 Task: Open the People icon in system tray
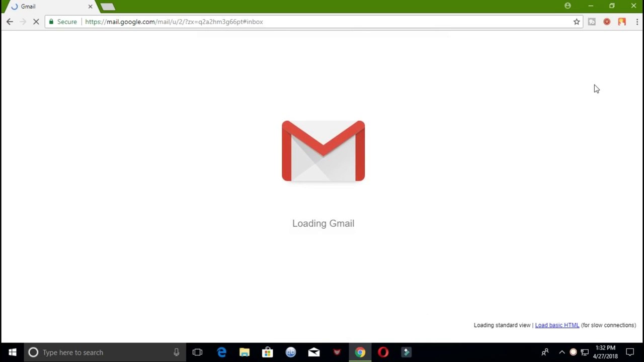point(545,352)
